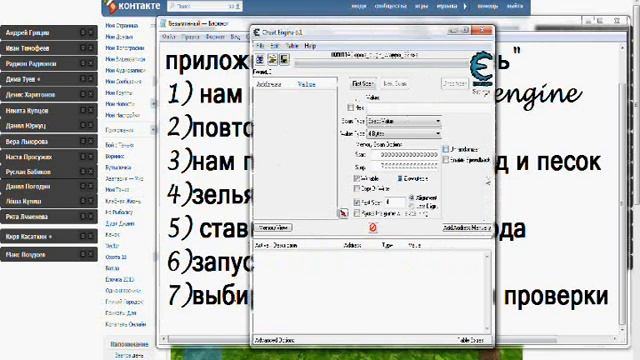Open Help menu in Cheat Engine

(310, 46)
